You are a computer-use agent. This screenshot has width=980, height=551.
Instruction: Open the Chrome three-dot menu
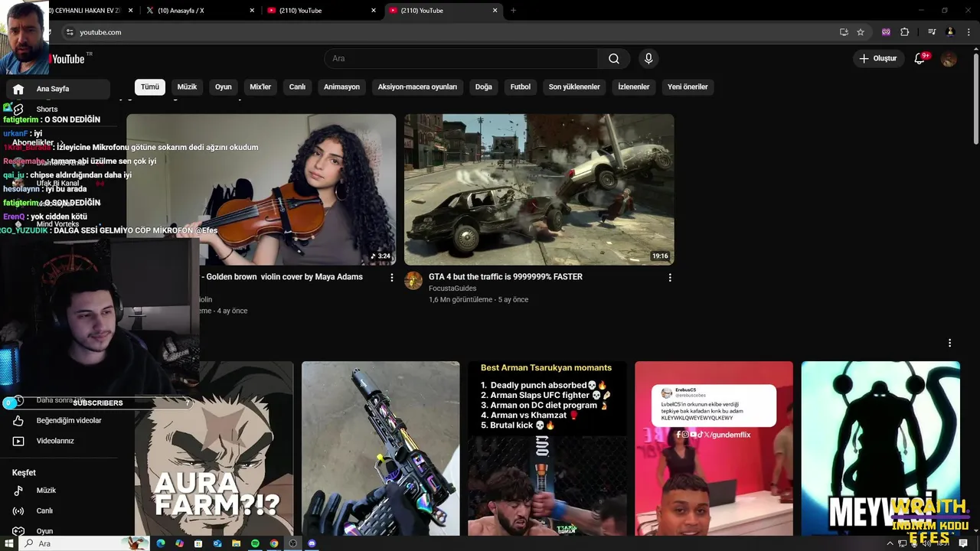[x=969, y=32]
